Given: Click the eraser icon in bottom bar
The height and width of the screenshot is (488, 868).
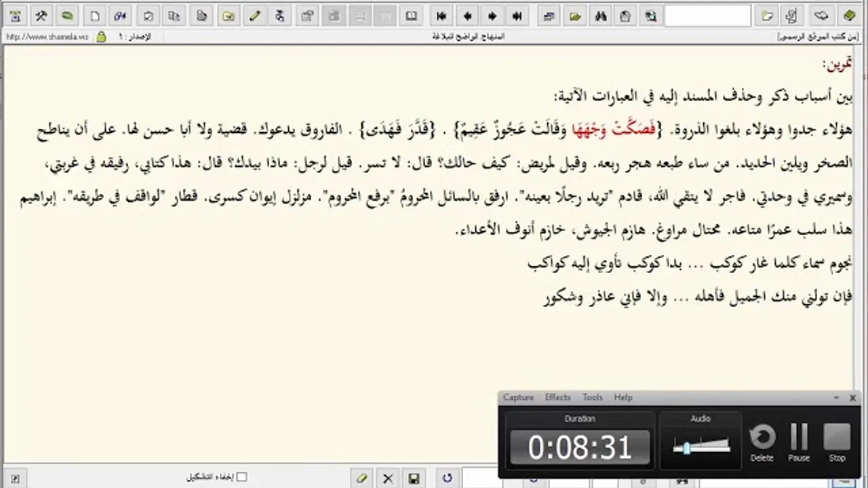Looking at the screenshot, I should [362, 479].
